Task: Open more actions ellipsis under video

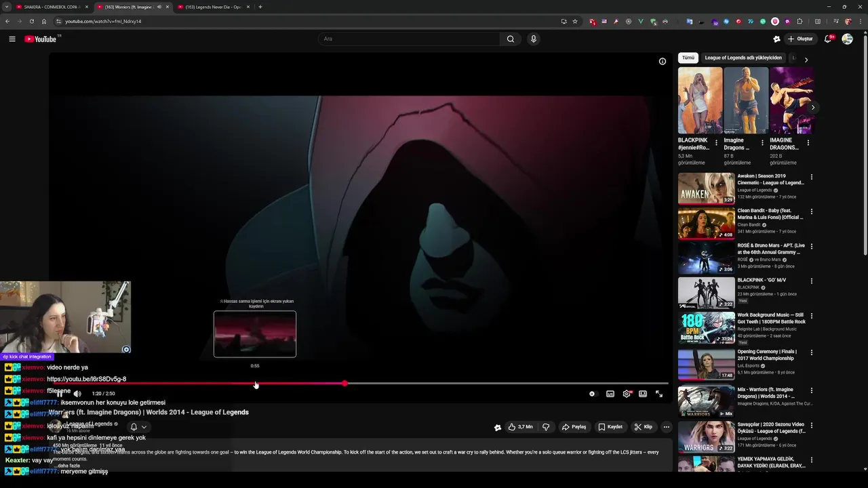Action: click(667, 427)
